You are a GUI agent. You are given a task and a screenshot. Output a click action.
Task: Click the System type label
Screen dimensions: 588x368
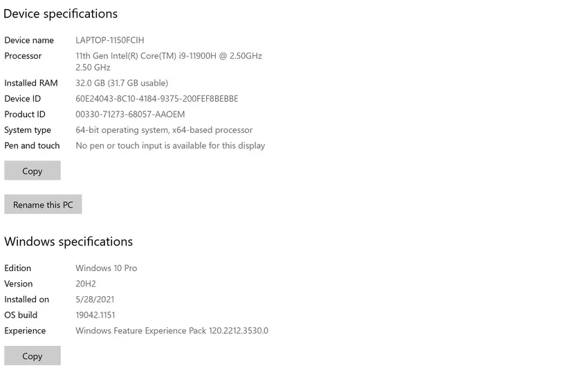point(28,130)
